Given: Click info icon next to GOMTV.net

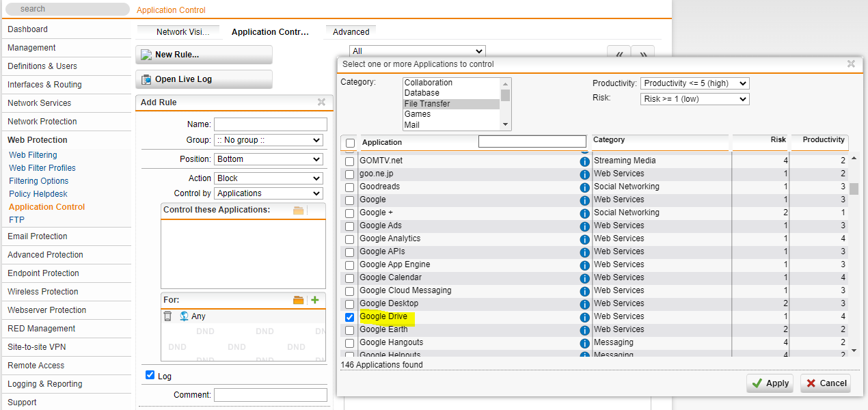Looking at the screenshot, I should (x=584, y=162).
